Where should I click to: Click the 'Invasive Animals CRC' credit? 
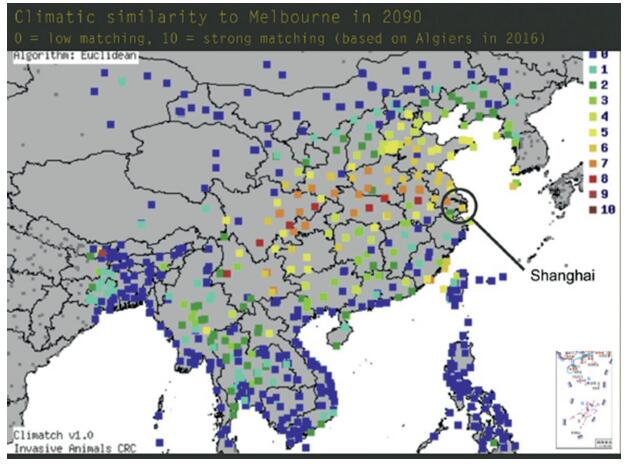pyautogui.click(x=74, y=448)
